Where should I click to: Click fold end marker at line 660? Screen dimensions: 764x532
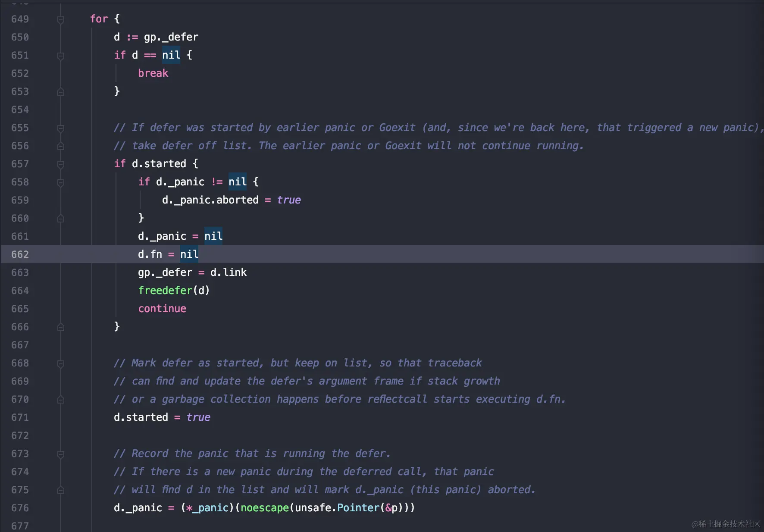(61, 219)
